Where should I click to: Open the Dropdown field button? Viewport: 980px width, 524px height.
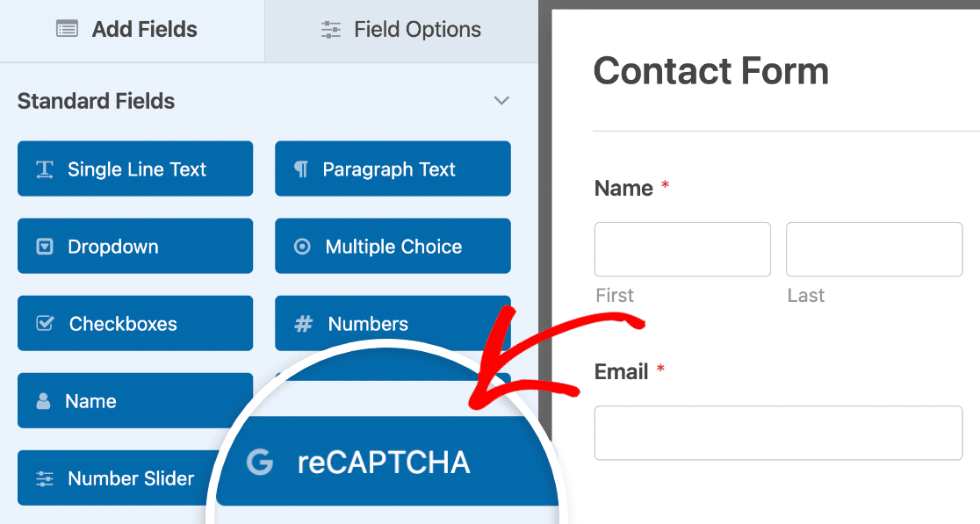pyautogui.click(x=135, y=246)
